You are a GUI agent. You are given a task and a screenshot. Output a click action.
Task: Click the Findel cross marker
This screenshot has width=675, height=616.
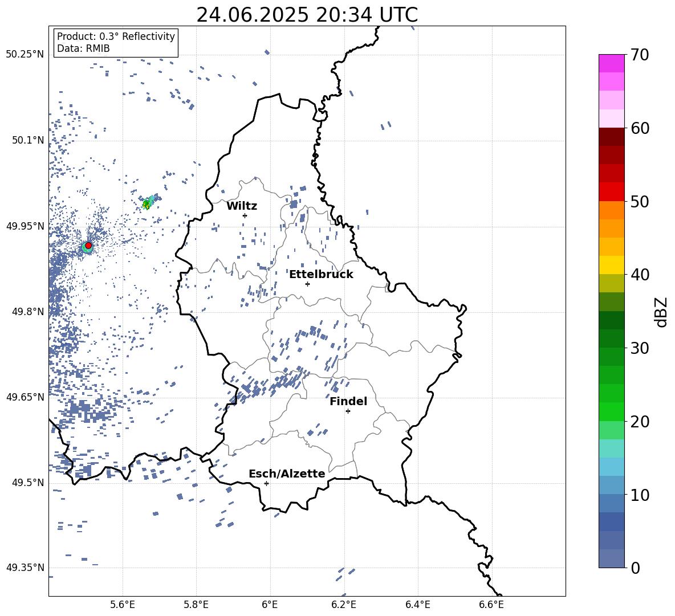pyautogui.click(x=348, y=411)
